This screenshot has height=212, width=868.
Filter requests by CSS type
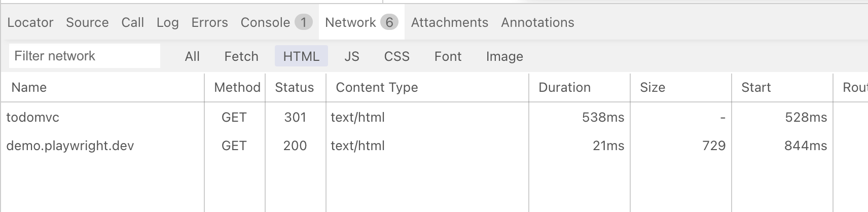(x=396, y=56)
